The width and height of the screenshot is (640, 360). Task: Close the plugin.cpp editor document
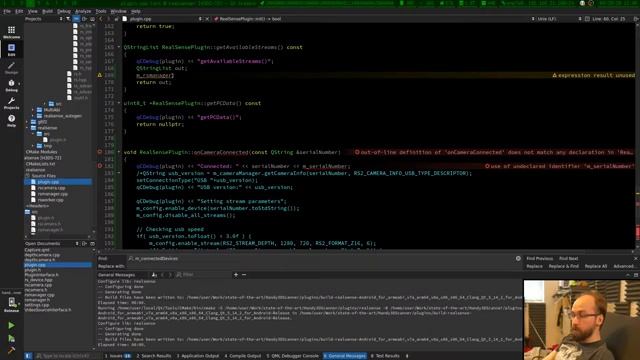tap(207, 19)
